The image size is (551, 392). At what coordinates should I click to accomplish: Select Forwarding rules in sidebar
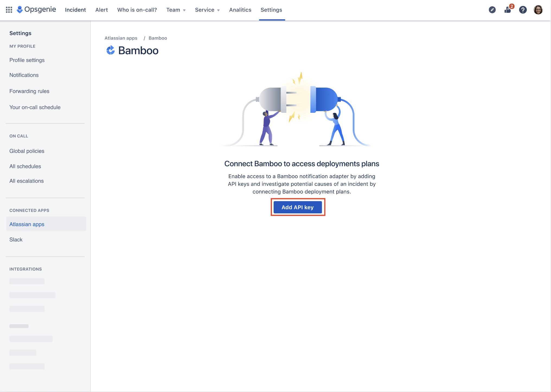29,91
